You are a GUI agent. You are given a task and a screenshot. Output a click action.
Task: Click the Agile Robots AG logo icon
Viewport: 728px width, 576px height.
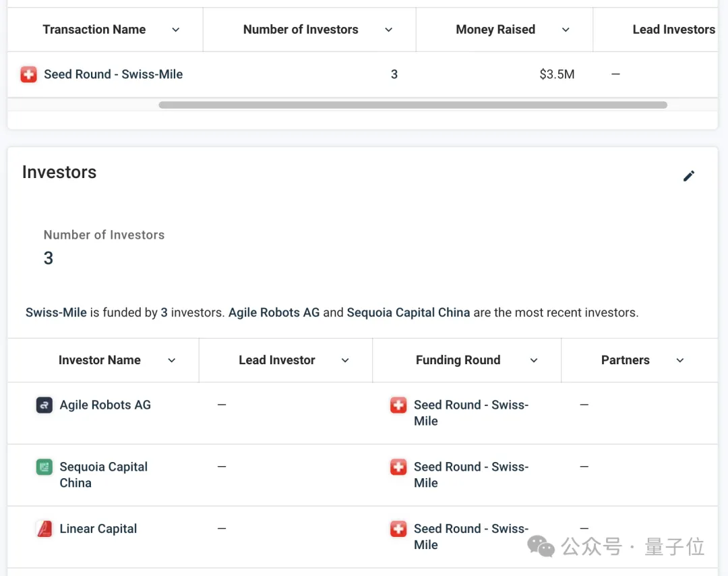[x=44, y=405]
